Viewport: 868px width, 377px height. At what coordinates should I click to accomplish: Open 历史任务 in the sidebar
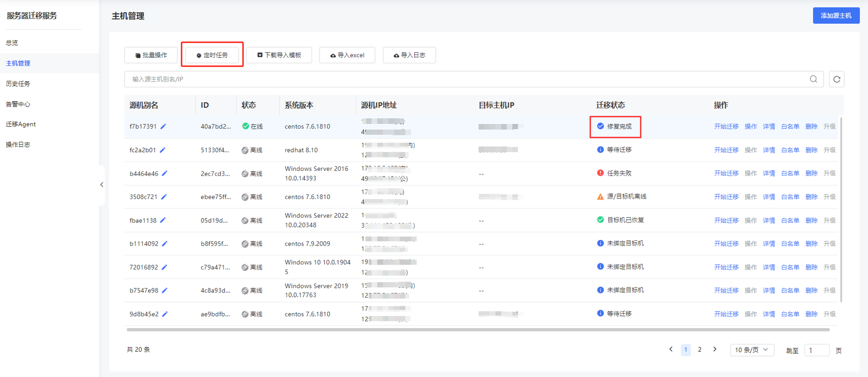(18, 84)
